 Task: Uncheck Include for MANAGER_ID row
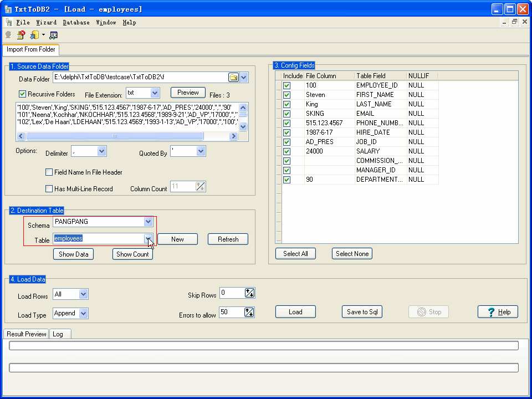point(287,170)
